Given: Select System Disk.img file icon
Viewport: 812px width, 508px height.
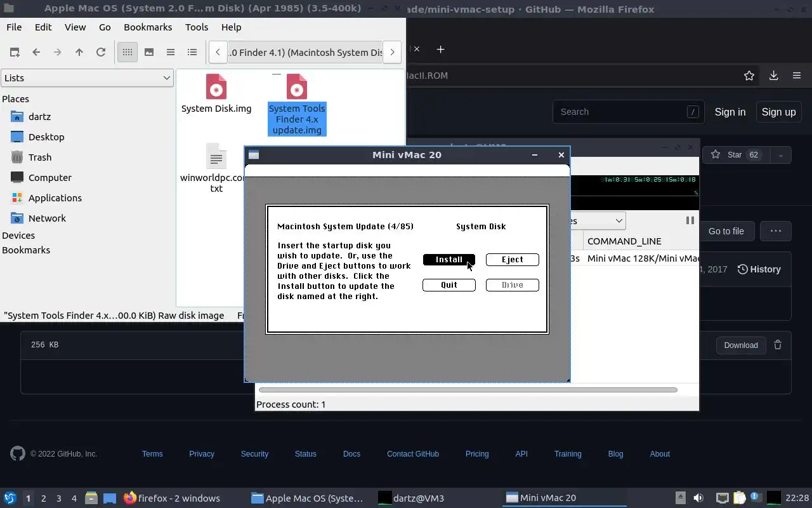Looking at the screenshot, I should pyautogui.click(x=216, y=88).
